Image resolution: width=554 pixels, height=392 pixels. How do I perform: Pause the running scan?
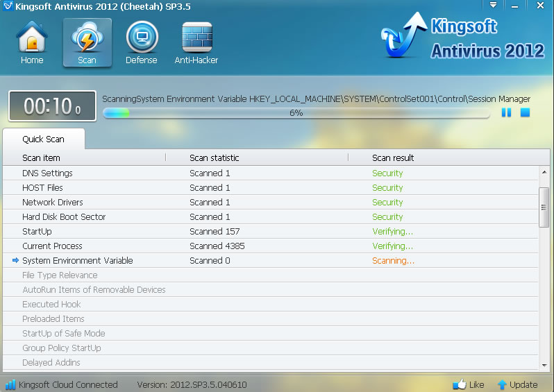pyautogui.click(x=506, y=112)
